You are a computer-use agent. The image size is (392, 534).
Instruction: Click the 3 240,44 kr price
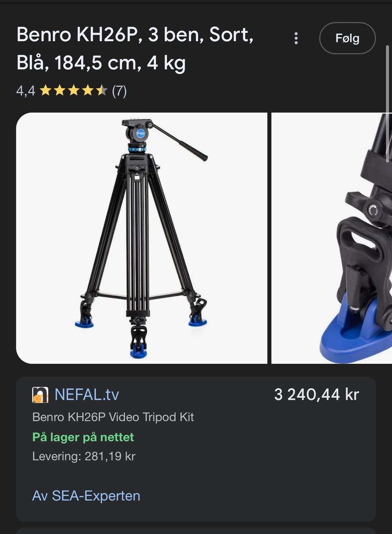pos(316,395)
